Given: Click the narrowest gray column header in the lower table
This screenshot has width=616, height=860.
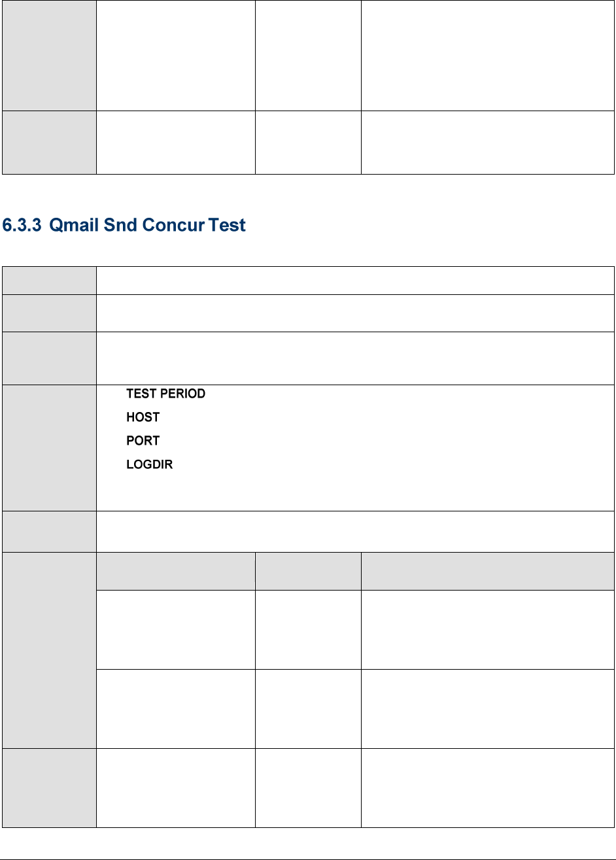Looking at the screenshot, I should (x=307, y=571).
